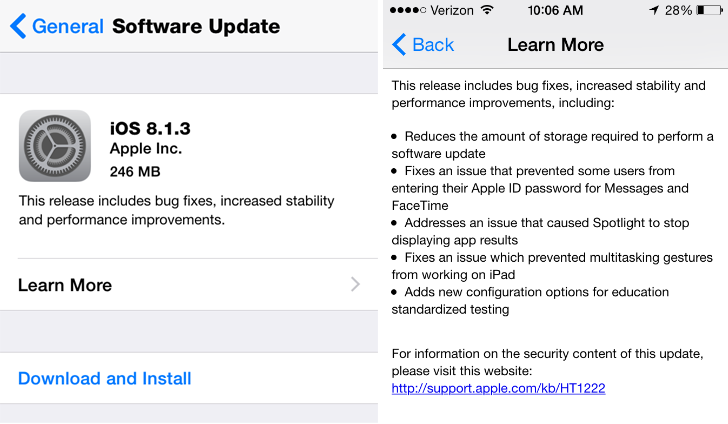The image size is (728, 424).
Task: Tap the battery indicator icon
Action: 709,10
